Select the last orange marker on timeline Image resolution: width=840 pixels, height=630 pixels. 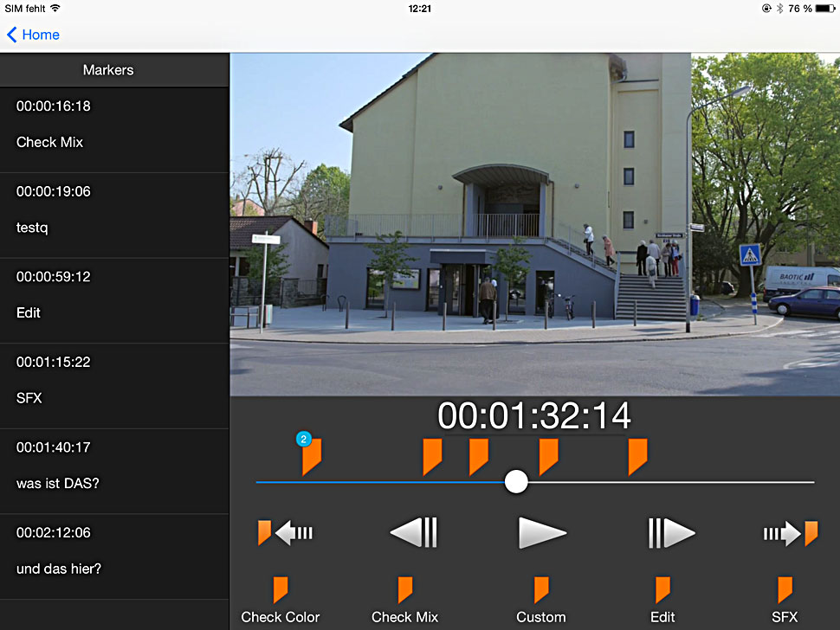pos(637,455)
